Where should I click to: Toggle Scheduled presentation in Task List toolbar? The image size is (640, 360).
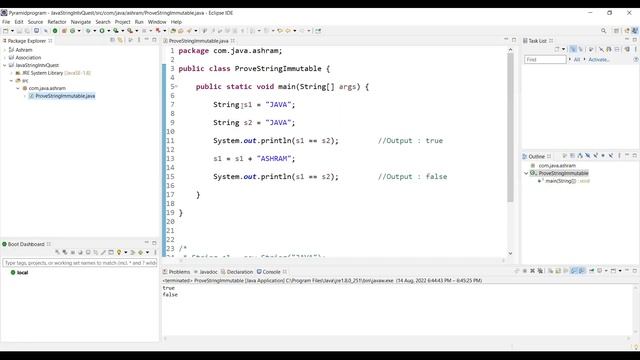[x=581, y=49]
